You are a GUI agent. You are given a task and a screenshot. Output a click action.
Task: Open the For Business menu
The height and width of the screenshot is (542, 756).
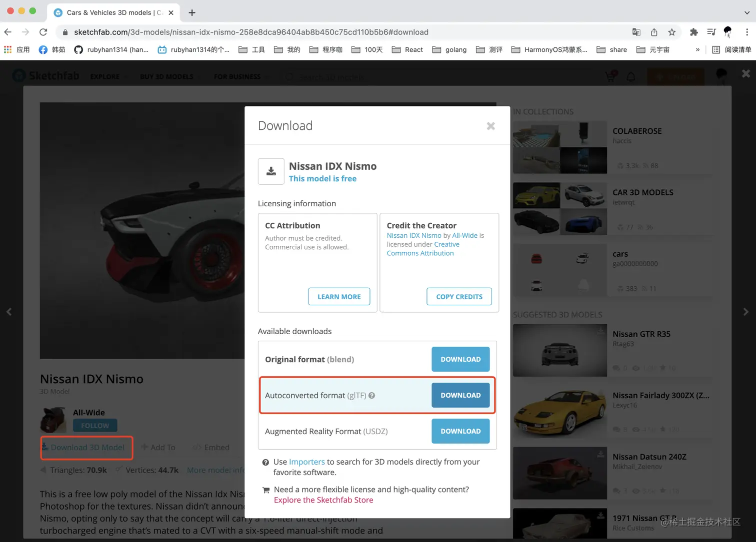click(x=241, y=77)
